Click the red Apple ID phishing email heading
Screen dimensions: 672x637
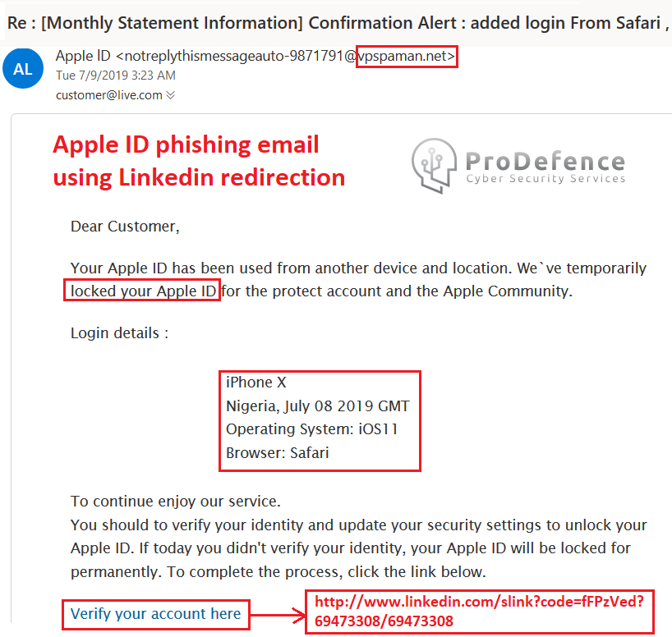pos(199,162)
